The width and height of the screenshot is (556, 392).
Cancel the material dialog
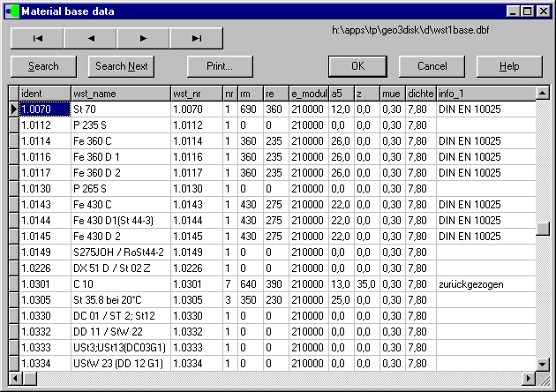click(432, 66)
